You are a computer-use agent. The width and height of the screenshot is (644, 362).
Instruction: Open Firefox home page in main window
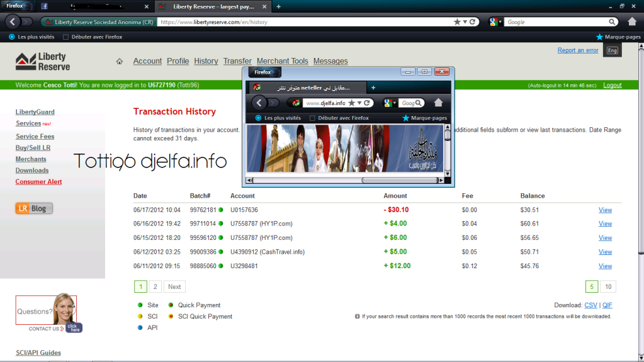(632, 21)
